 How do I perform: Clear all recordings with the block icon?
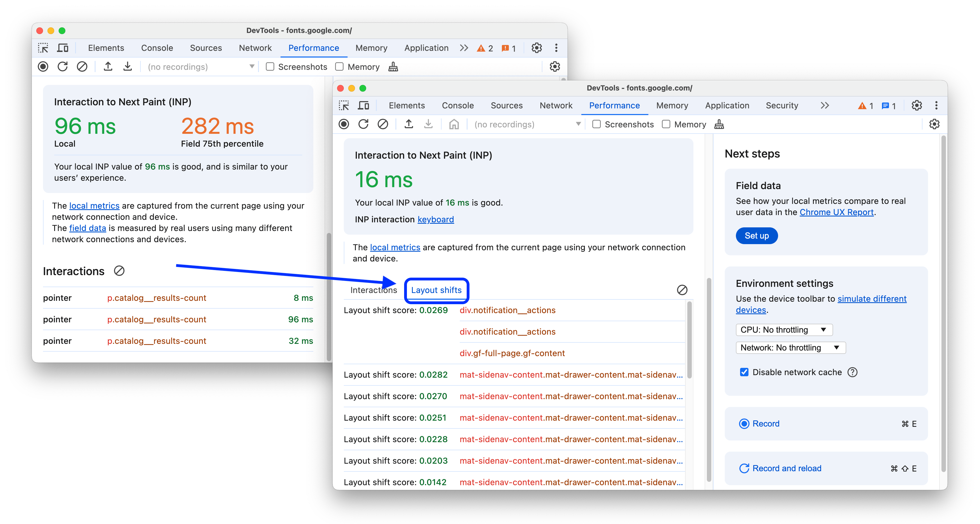click(x=383, y=124)
